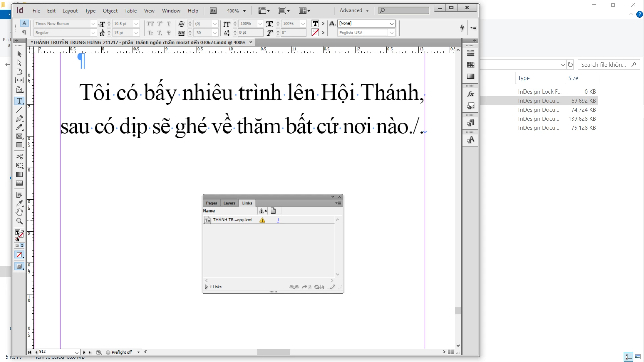The width and height of the screenshot is (644, 362).
Task: Click the Go to Link icon
Action: 306,287
